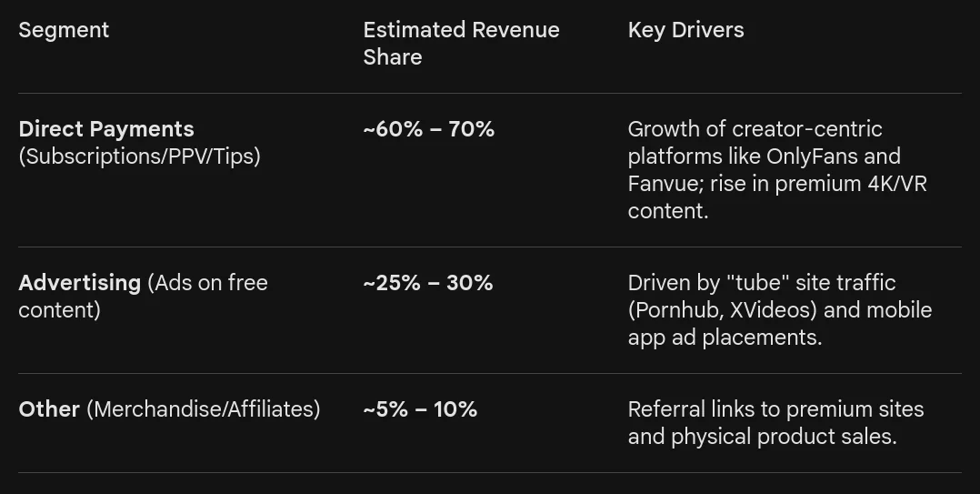The image size is (980, 494).
Task: Click the bold Direct Payments label
Action: coord(106,129)
